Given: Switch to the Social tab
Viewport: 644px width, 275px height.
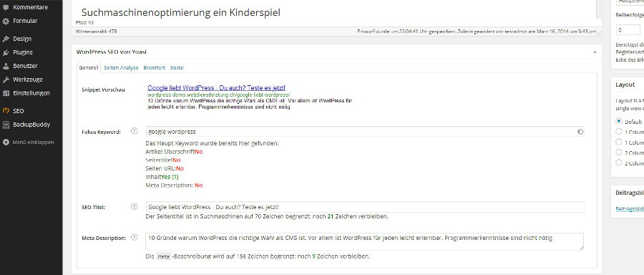Looking at the screenshot, I should coord(177,68).
